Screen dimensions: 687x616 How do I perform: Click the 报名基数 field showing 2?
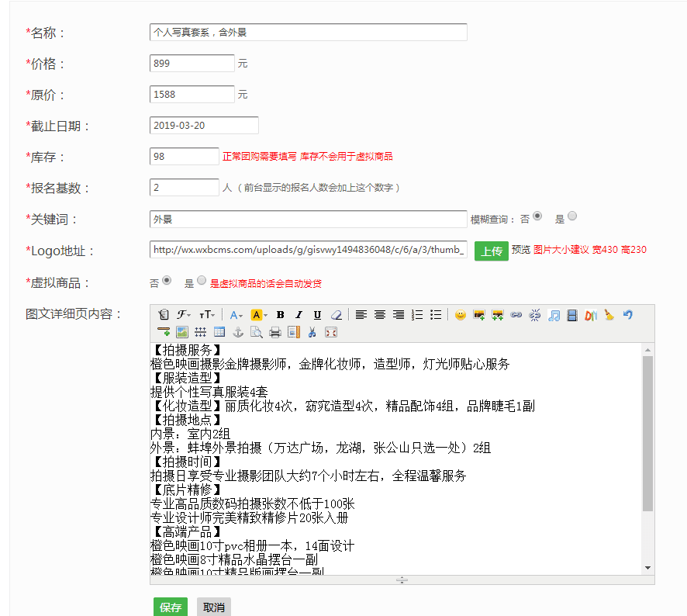point(184,187)
